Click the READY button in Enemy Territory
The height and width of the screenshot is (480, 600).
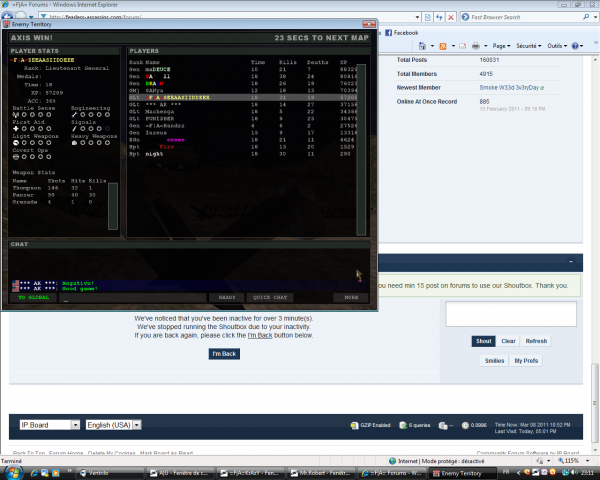[x=227, y=297]
